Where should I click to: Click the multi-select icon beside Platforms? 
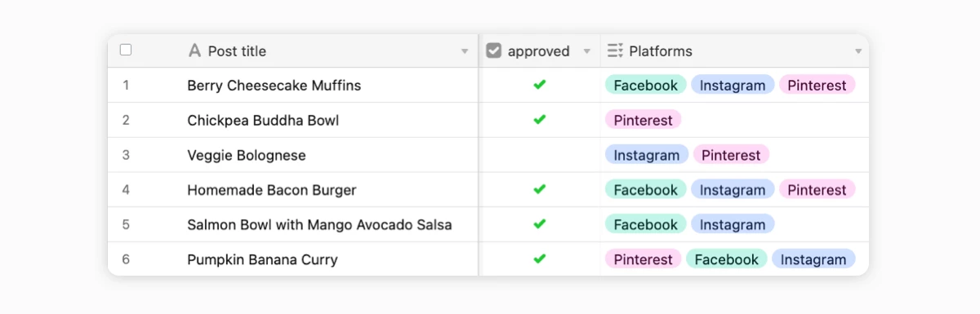click(x=615, y=51)
